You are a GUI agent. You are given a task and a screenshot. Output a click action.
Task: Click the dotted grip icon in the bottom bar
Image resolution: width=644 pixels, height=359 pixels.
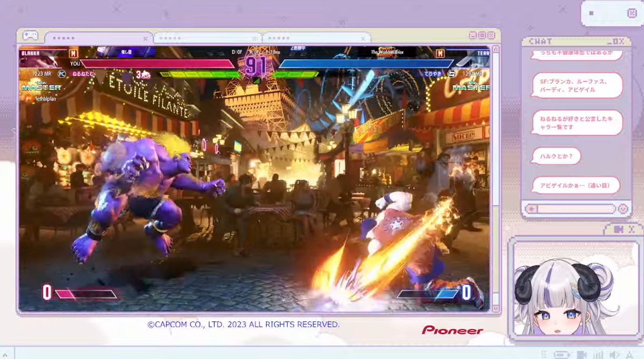(543, 355)
